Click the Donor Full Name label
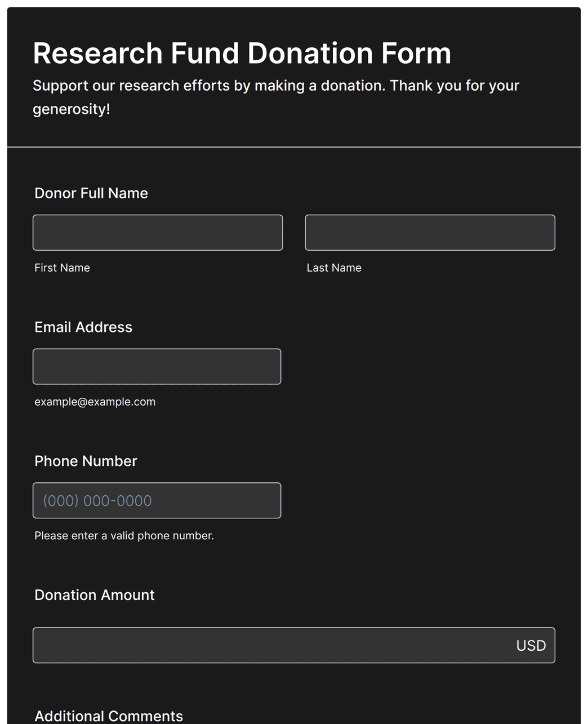 coord(91,193)
